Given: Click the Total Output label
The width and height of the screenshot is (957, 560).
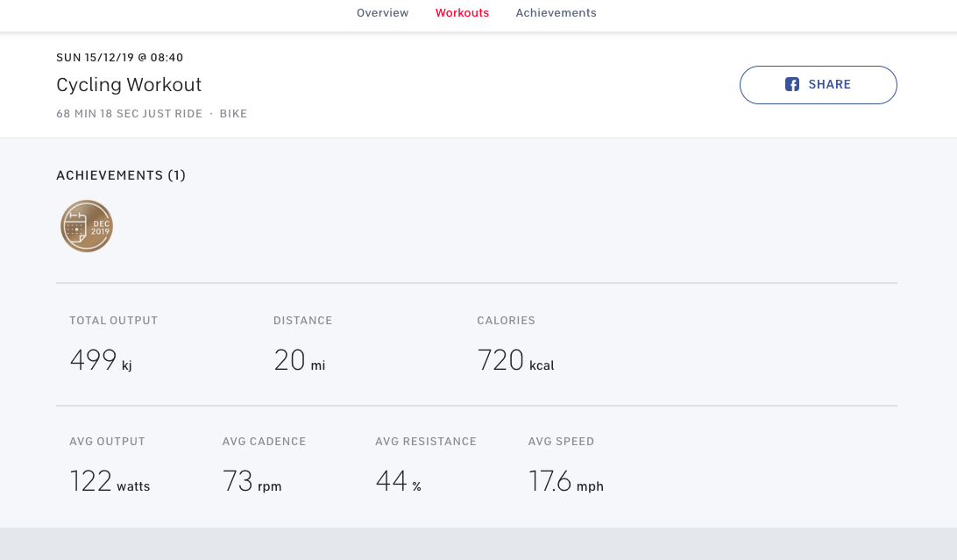Looking at the screenshot, I should click(x=114, y=321).
